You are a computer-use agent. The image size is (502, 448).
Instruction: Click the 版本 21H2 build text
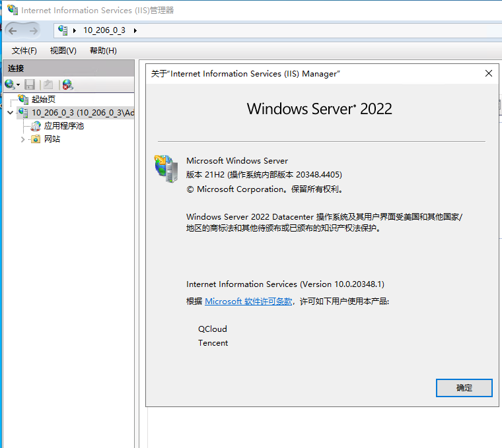pos(264,175)
